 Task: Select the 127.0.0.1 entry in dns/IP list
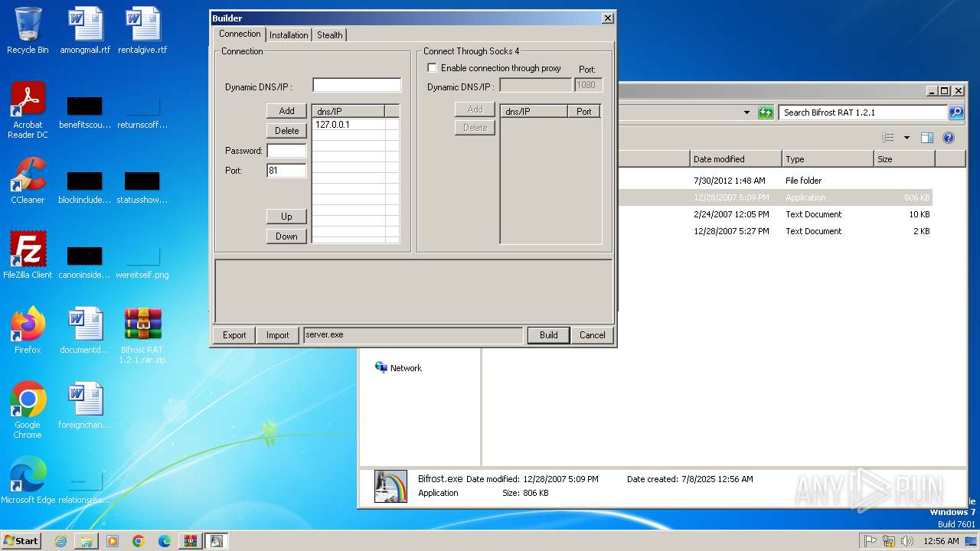pos(348,124)
